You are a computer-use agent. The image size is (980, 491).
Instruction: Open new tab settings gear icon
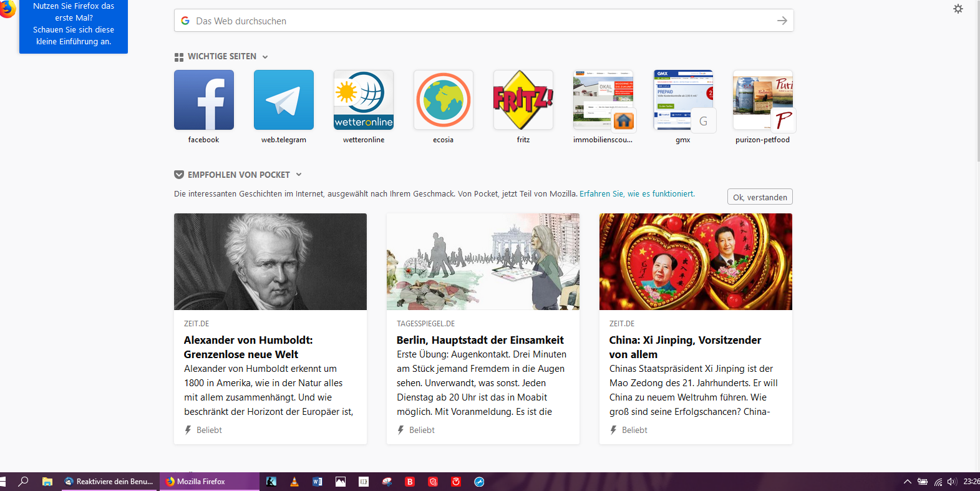(x=958, y=9)
